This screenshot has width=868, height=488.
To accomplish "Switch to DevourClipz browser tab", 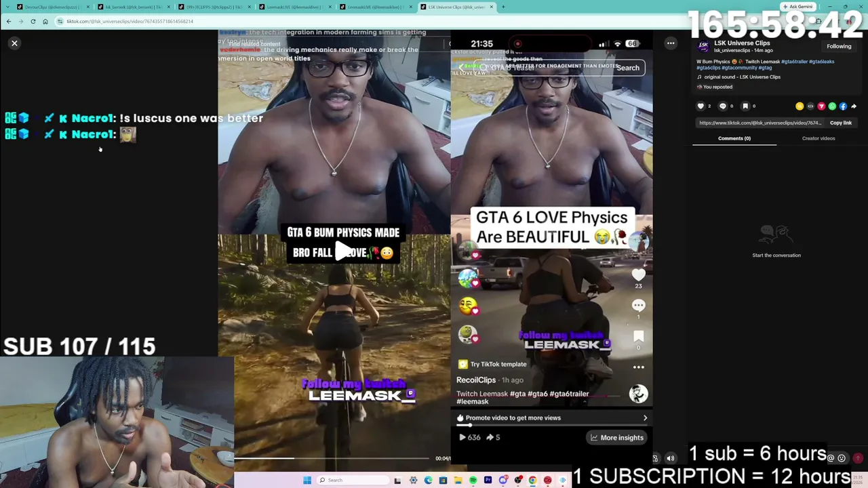I will coord(54,7).
